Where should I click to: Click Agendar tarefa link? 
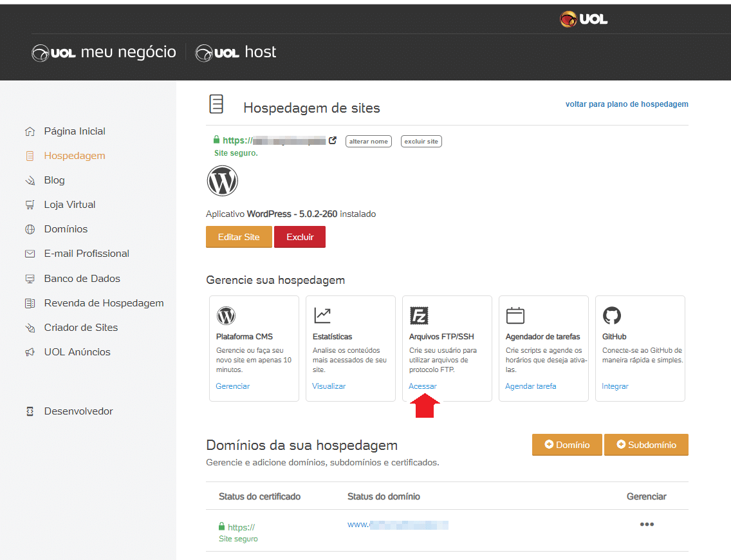tap(530, 386)
